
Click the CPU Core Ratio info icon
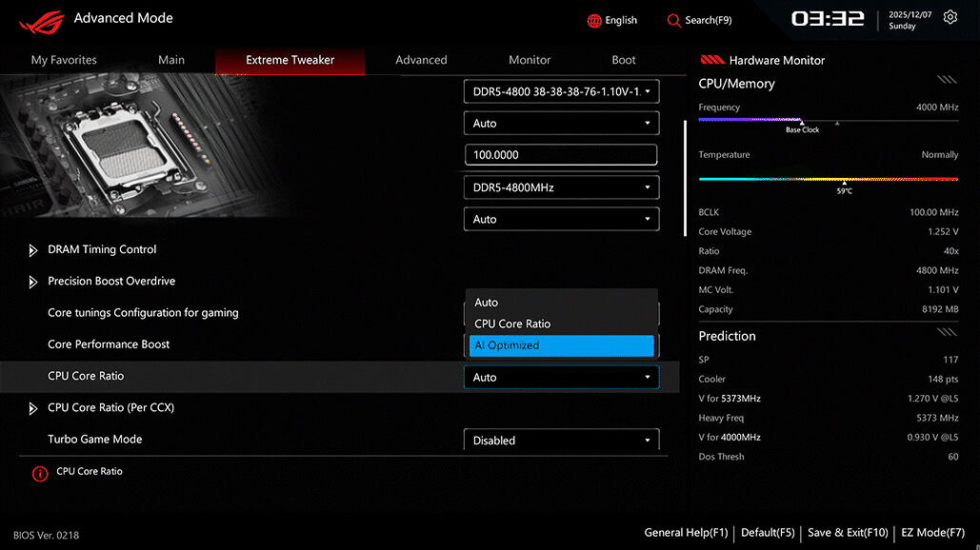tap(40, 473)
